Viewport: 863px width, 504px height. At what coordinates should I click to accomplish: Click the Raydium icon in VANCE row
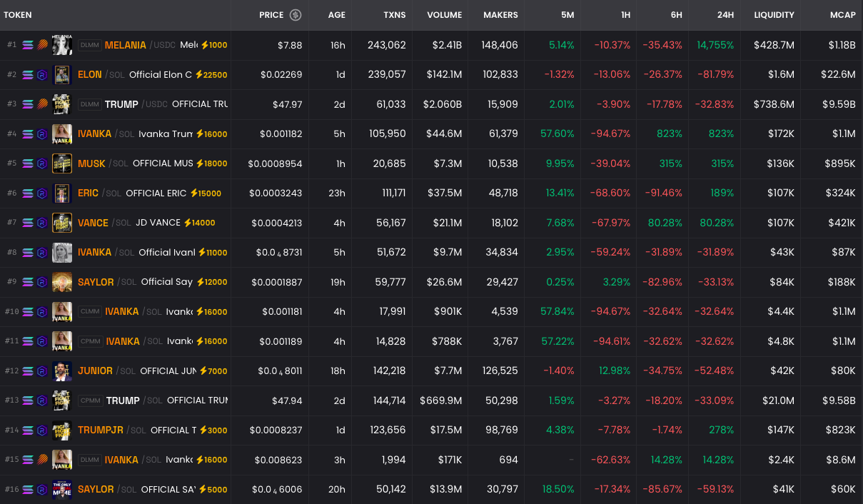(42, 223)
